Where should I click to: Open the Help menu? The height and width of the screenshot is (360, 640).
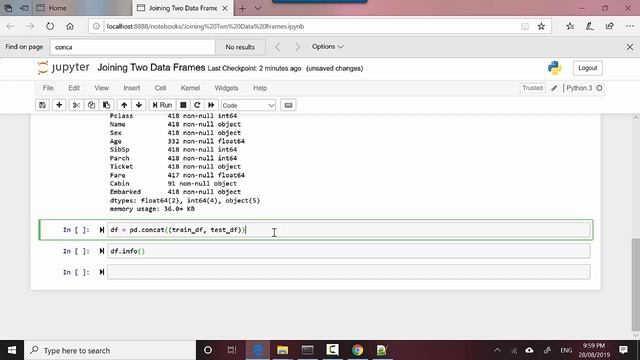260,88
